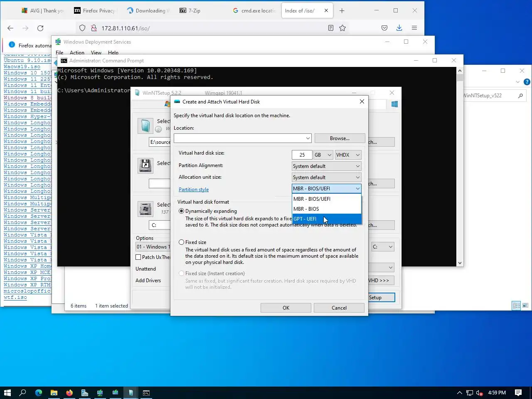Open File menu in Windows Deployment Services
This screenshot has height=399, width=532.
pyautogui.click(x=59, y=53)
